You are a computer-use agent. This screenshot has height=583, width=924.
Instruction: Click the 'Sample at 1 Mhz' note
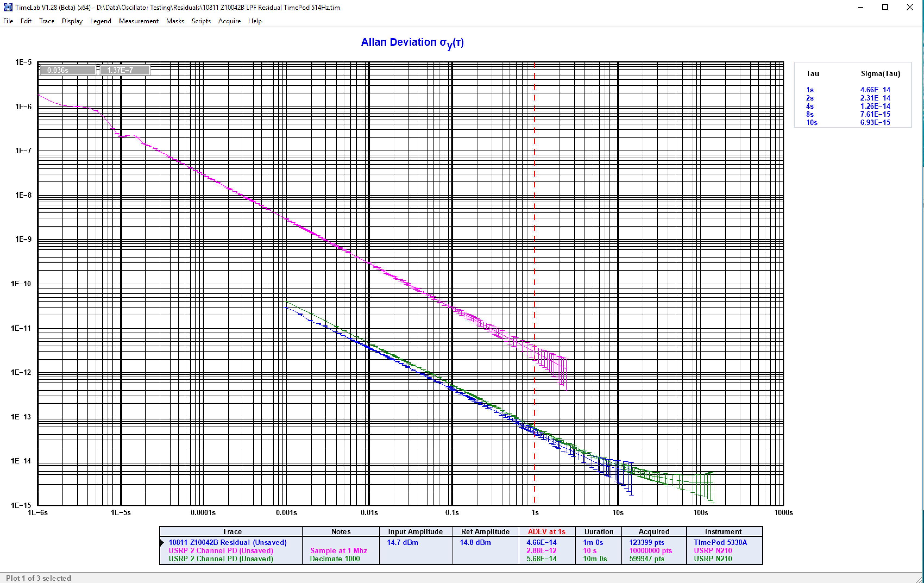(x=338, y=550)
